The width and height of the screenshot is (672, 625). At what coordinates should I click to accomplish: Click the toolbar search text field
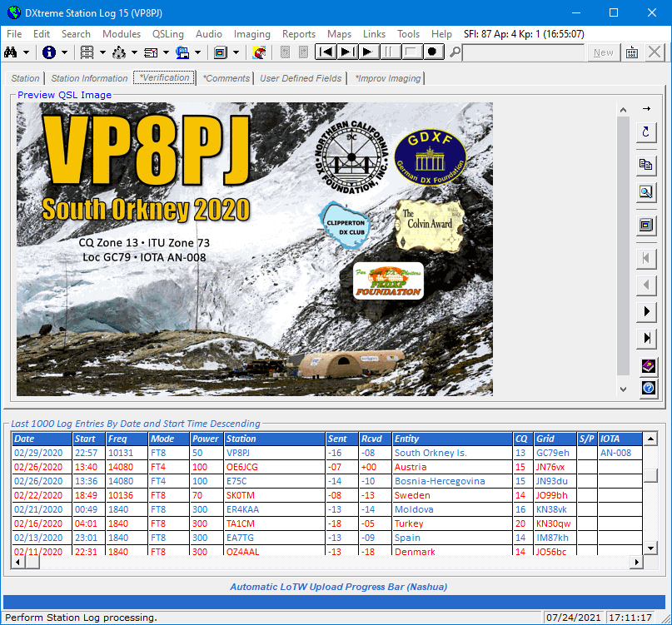[523, 52]
